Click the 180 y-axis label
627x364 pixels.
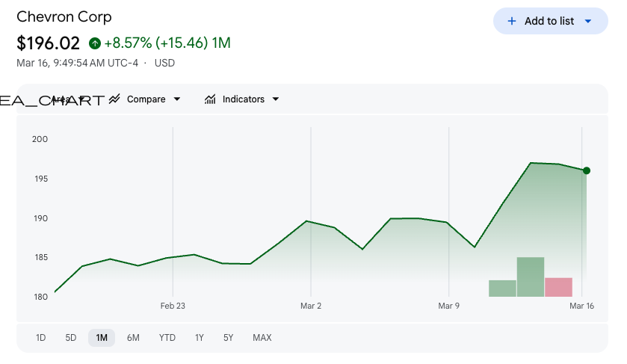coord(40,297)
